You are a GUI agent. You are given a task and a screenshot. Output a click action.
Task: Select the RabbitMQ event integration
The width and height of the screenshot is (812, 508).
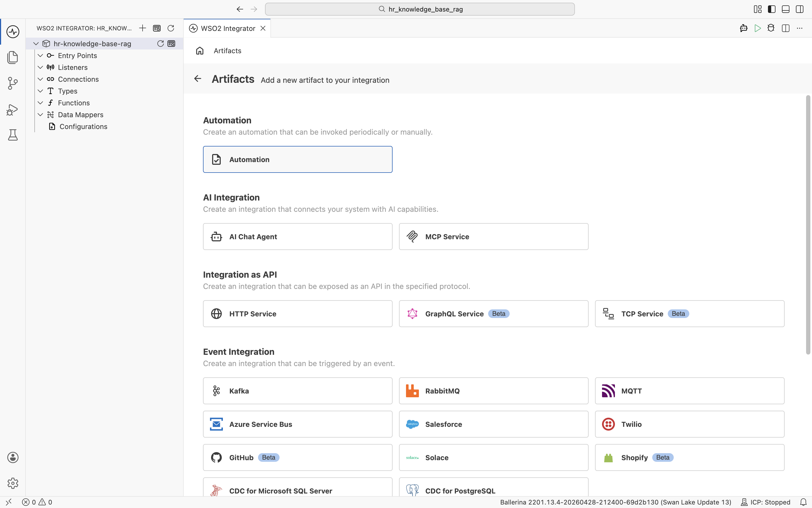pos(494,391)
